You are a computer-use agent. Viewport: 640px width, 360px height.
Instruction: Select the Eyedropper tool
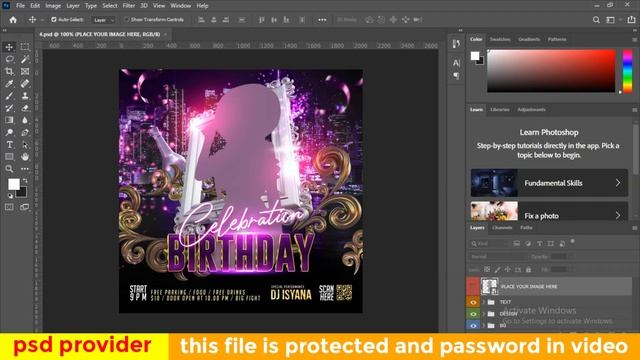(9, 84)
